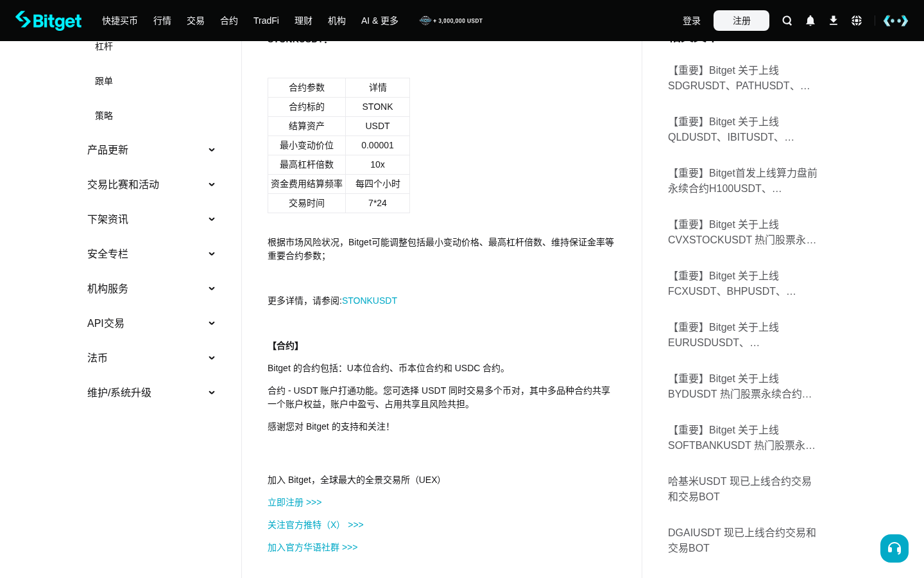
Task: Click the 每四个小时 table cell
Action: click(377, 184)
